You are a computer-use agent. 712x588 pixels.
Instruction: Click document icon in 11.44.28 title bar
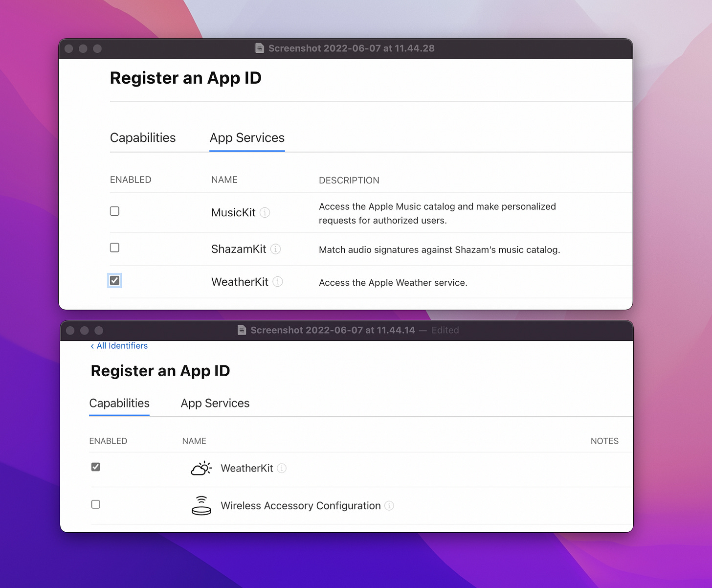coord(260,48)
